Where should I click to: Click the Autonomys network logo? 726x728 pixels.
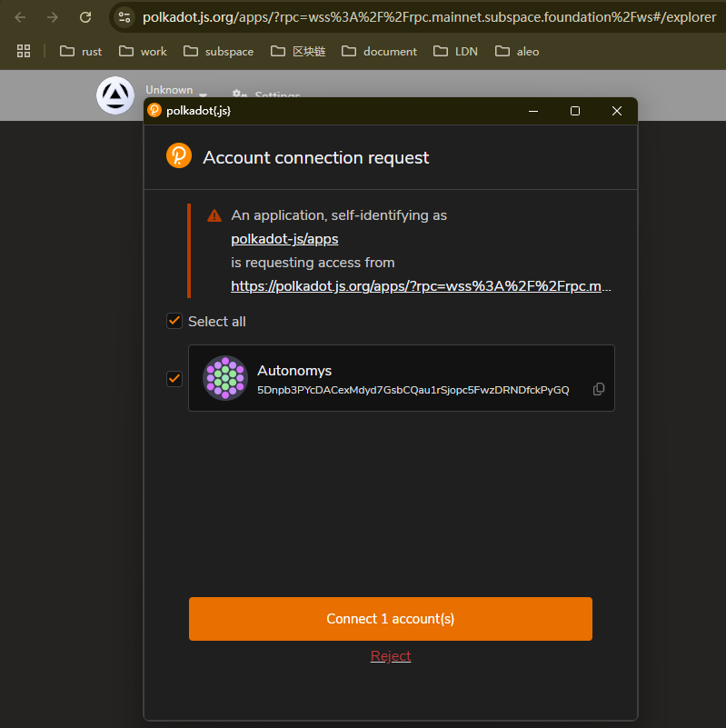[115, 95]
